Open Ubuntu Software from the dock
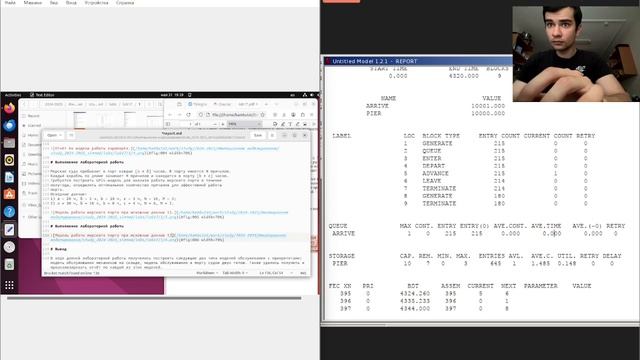Screen dimensions: 640x360 tap(9, 194)
